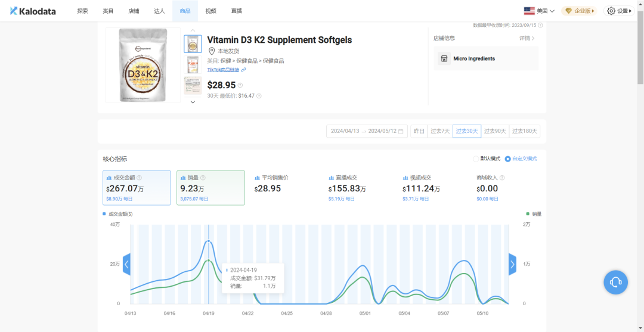Click the Kalodata logo
The image size is (644, 332).
click(x=33, y=11)
